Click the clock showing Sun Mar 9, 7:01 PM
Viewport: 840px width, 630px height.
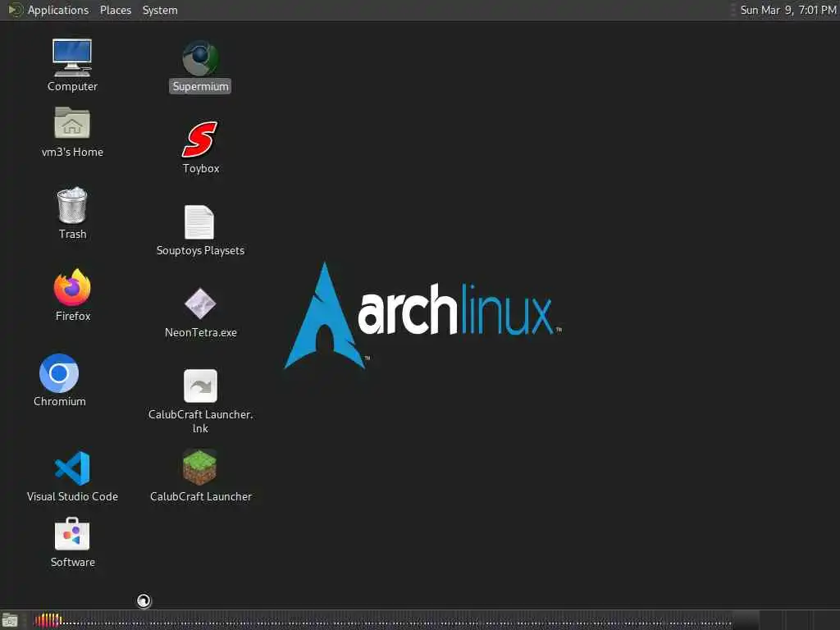pyautogui.click(x=788, y=10)
